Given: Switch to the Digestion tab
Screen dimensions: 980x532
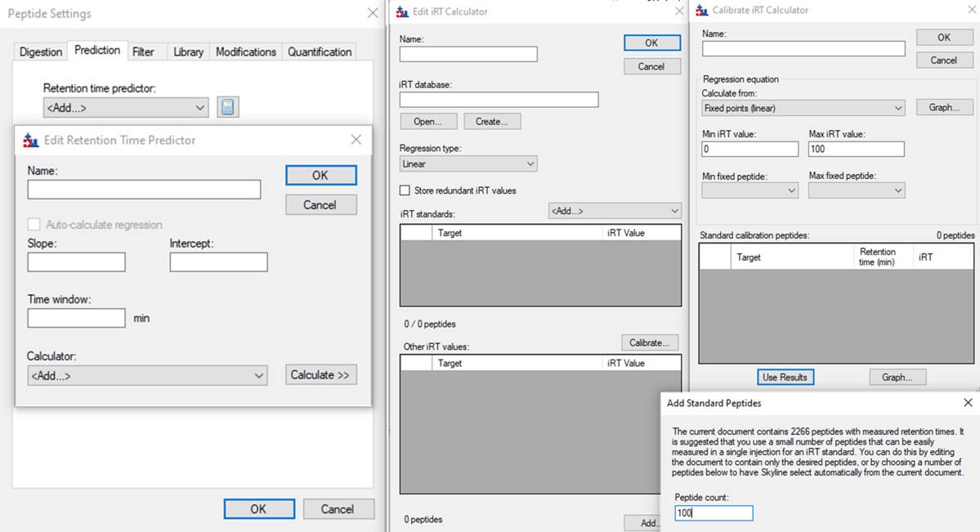Looking at the screenshot, I should (41, 51).
